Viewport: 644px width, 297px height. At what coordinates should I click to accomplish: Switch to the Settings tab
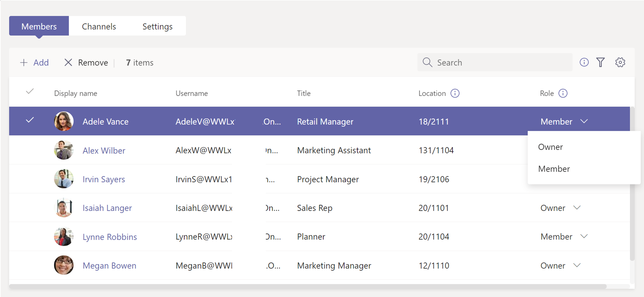tap(157, 26)
